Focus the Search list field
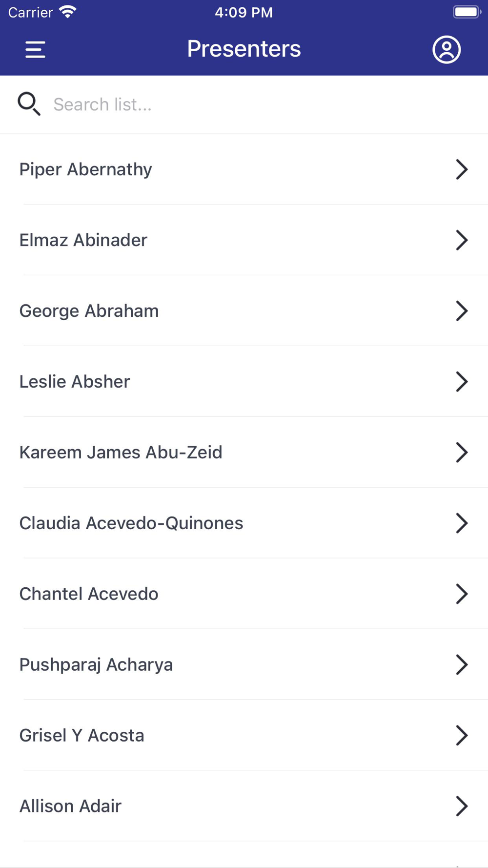This screenshot has width=488, height=868. tap(244, 104)
